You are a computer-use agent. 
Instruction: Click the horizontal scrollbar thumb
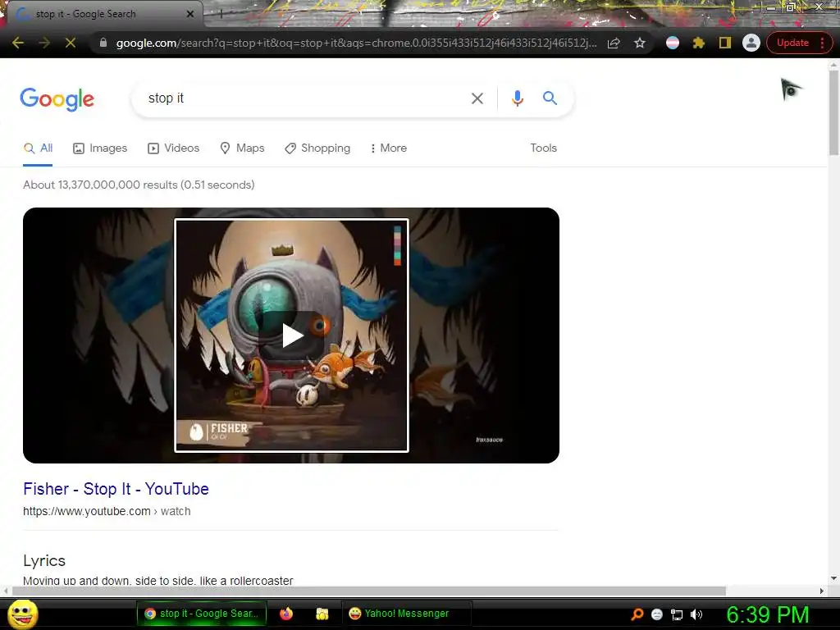pyautogui.click(x=368, y=591)
